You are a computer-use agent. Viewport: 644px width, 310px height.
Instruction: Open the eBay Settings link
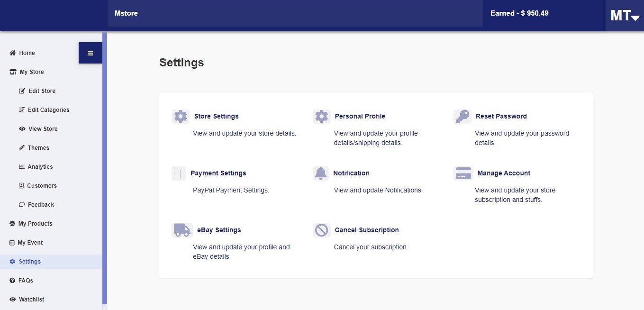pyautogui.click(x=219, y=230)
